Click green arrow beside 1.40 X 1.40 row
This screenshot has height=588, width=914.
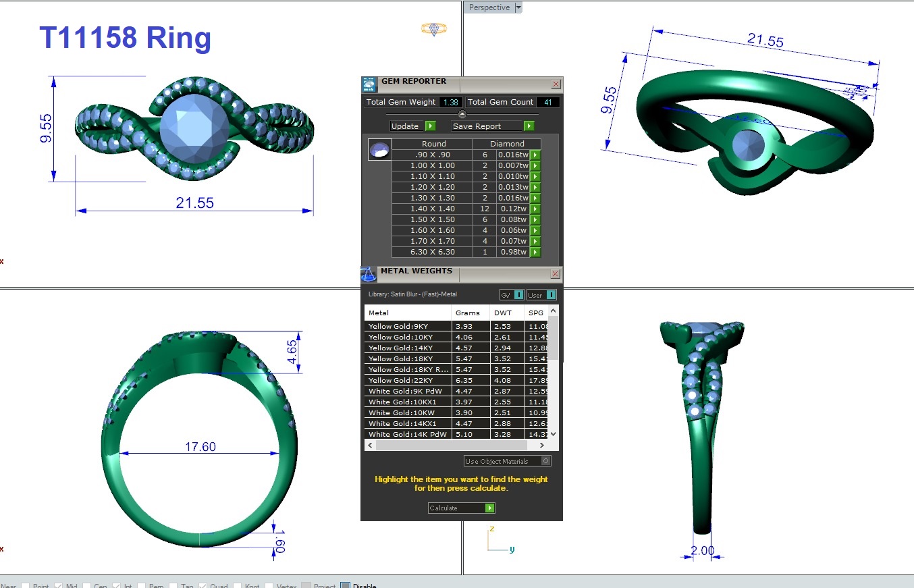coord(535,209)
